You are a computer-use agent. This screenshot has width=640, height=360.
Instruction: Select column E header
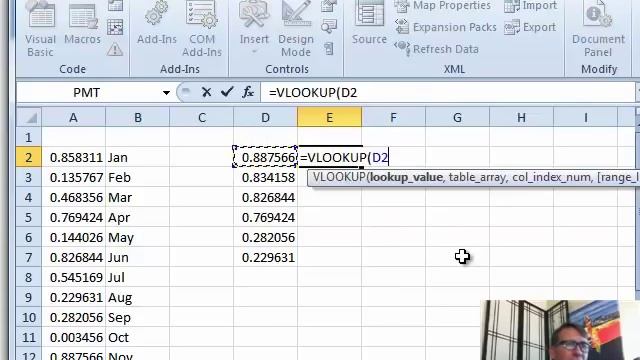pos(329,118)
